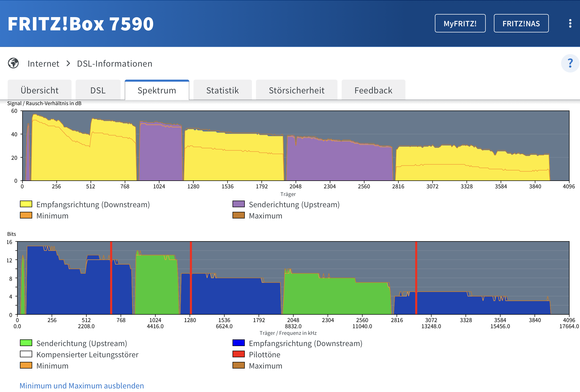Click the red Pilottöne legend swatch
580x392 pixels.
click(x=239, y=354)
